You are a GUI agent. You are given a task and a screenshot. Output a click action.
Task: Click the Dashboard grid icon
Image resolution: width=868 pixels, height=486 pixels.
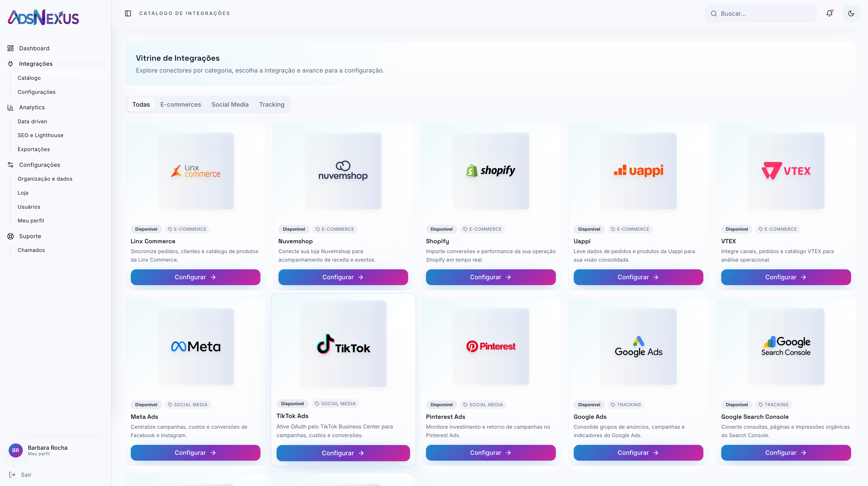click(x=10, y=48)
